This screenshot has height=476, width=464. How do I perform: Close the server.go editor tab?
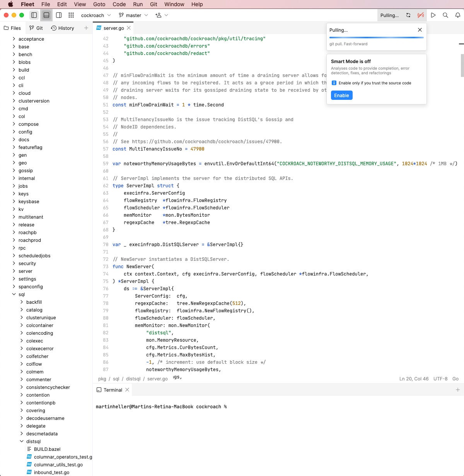tap(129, 28)
